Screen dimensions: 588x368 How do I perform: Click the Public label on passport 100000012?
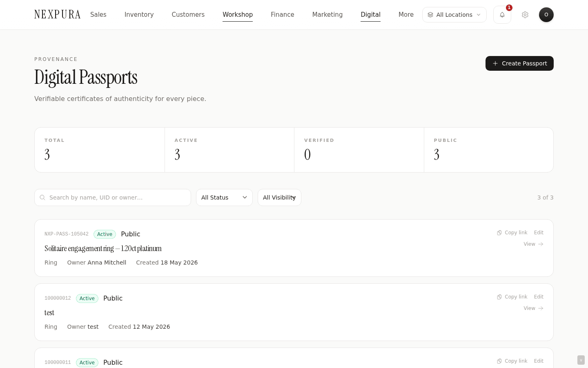pos(113,298)
